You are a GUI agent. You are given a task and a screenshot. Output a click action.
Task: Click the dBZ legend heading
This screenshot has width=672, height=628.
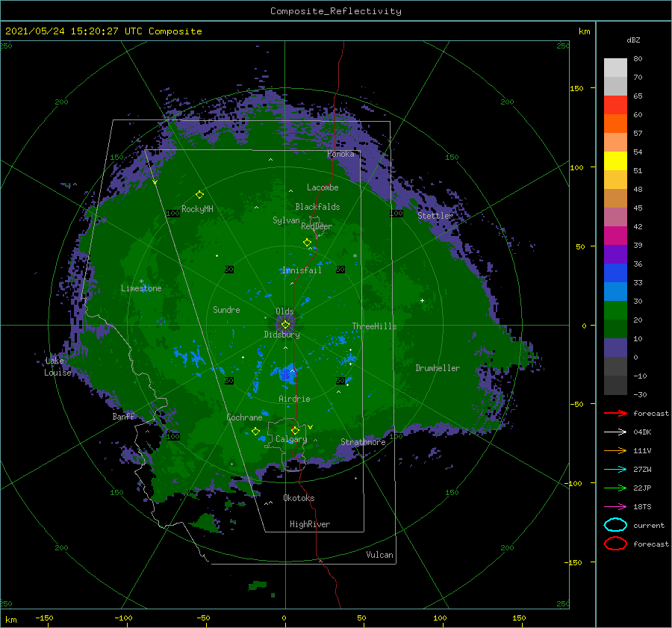click(x=633, y=40)
